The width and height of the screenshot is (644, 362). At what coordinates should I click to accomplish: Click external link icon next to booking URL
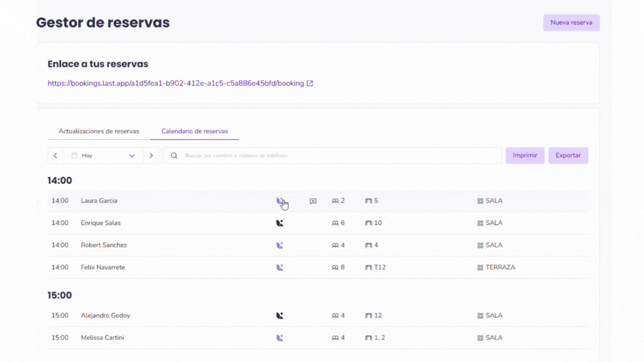point(310,84)
